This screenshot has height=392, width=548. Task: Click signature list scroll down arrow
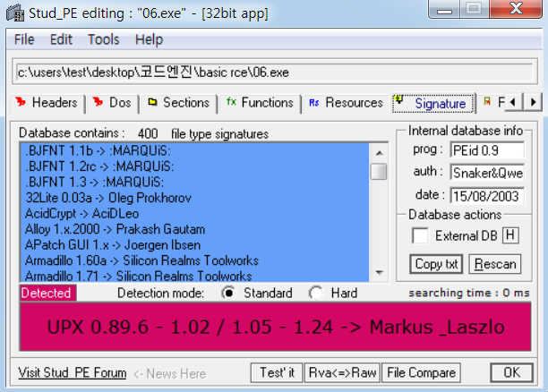pos(379,272)
